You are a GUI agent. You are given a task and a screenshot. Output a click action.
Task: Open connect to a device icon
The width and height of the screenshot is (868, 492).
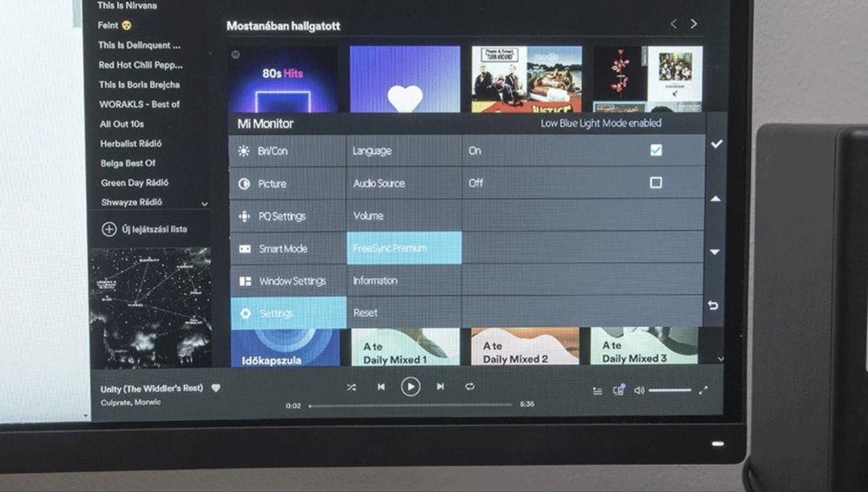pos(619,390)
